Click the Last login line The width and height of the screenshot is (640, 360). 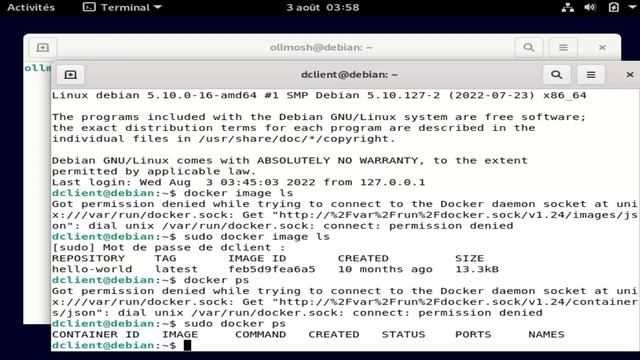coord(238,182)
